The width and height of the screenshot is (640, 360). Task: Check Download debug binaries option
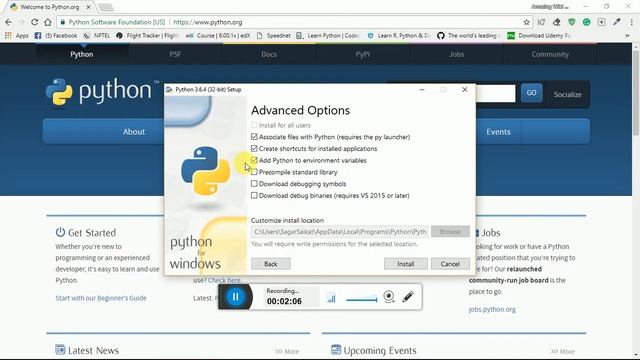(254, 196)
